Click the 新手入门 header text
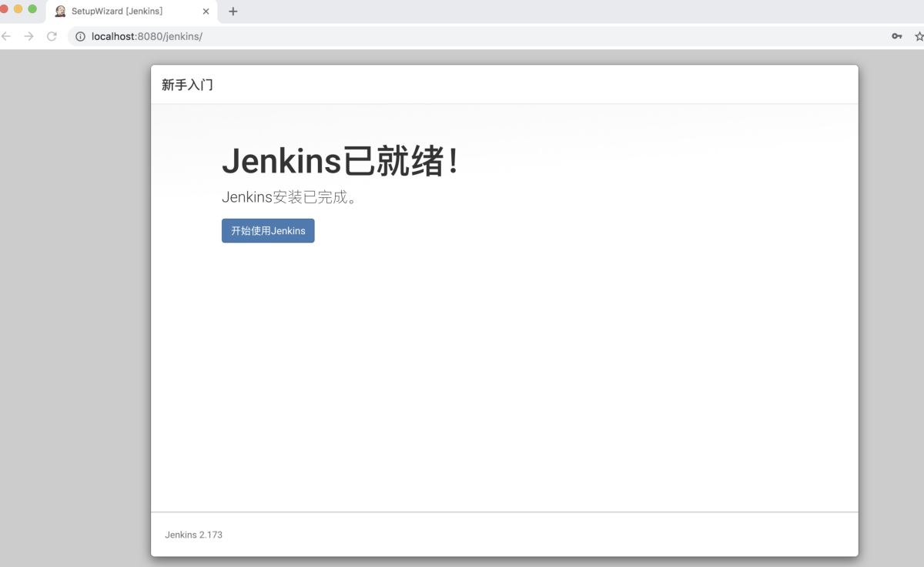The image size is (924, 567). [x=187, y=85]
